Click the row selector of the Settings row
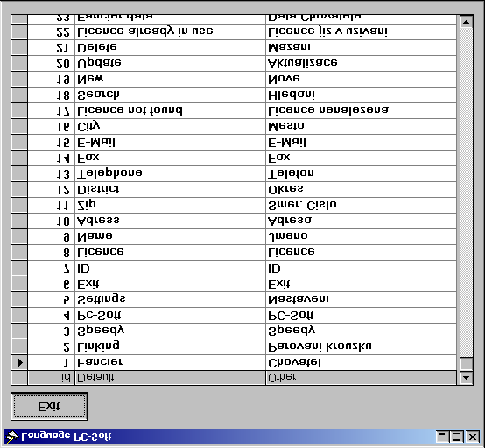 (19, 299)
